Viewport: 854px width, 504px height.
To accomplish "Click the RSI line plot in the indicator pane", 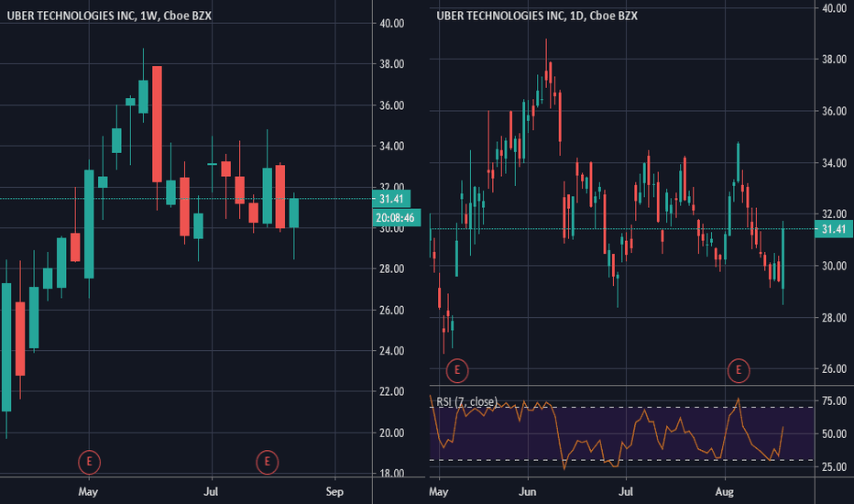I will click(x=608, y=433).
